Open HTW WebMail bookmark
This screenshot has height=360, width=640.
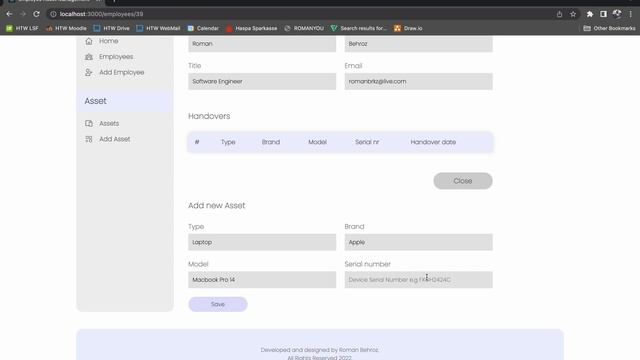tap(158, 28)
